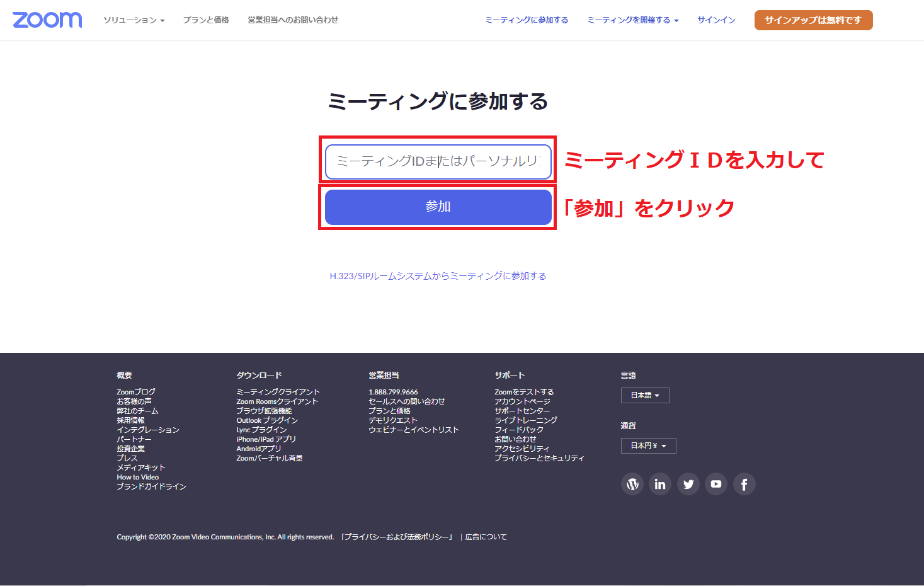This screenshot has width=924, height=586.
Task: Open the Twitter social icon
Action: click(x=688, y=484)
